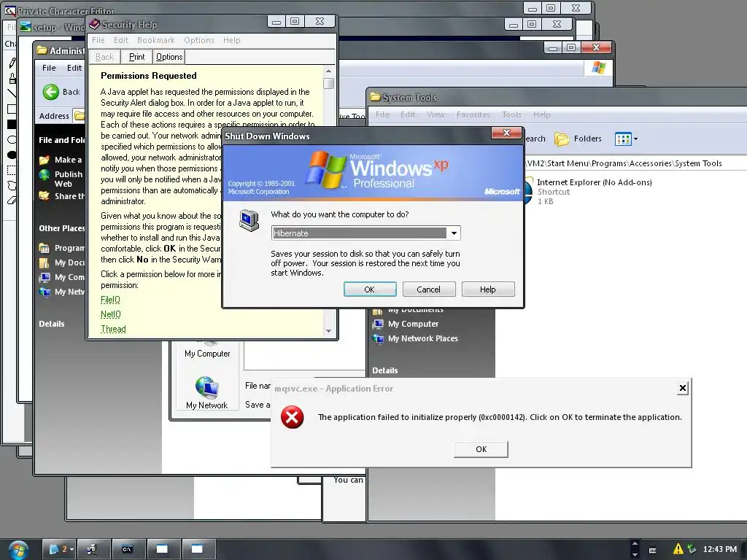Open Edit menu in Security Help
747x560 pixels.
click(x=121, y=40)
